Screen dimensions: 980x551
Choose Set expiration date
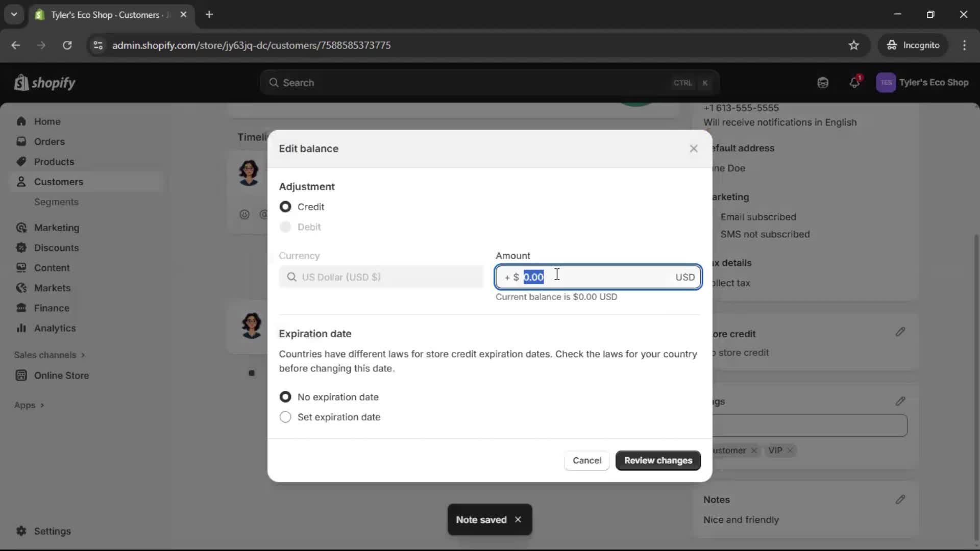point(285,417)
